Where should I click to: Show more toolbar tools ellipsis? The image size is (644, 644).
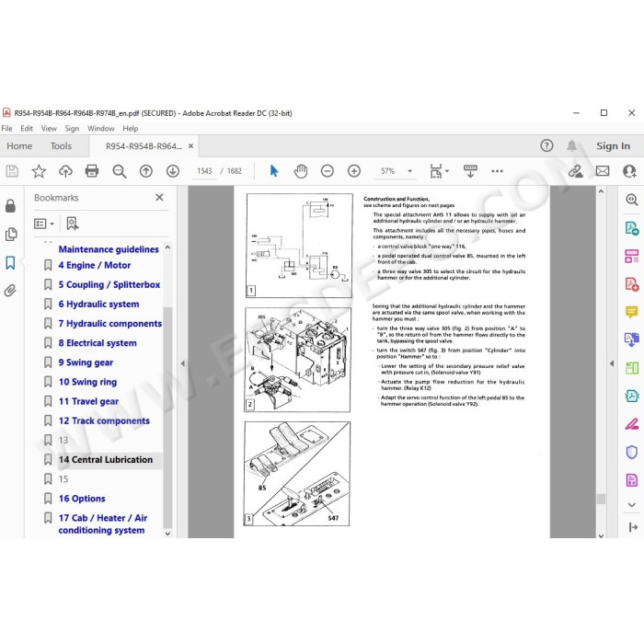click(497, 171)
